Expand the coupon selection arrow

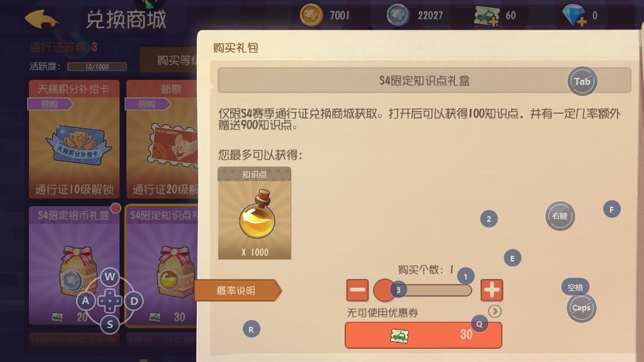pyautogui.click(x=495, y=312)
